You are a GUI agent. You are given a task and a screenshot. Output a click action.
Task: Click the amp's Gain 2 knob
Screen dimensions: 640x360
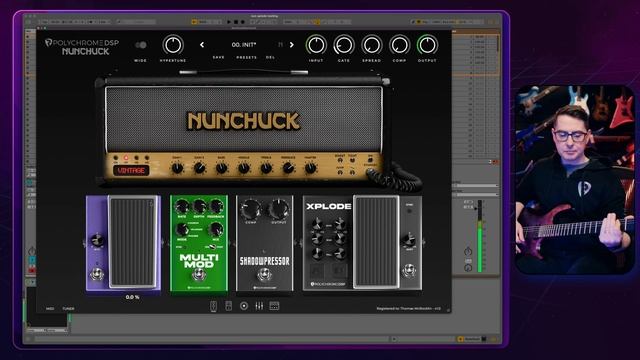199,168
